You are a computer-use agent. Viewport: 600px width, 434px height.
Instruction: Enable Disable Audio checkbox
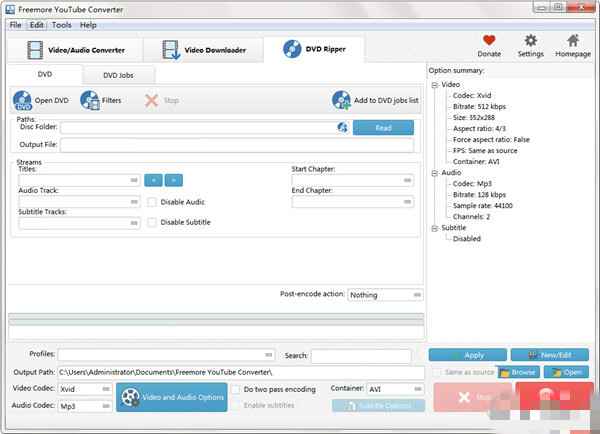[x=152, y=202]
